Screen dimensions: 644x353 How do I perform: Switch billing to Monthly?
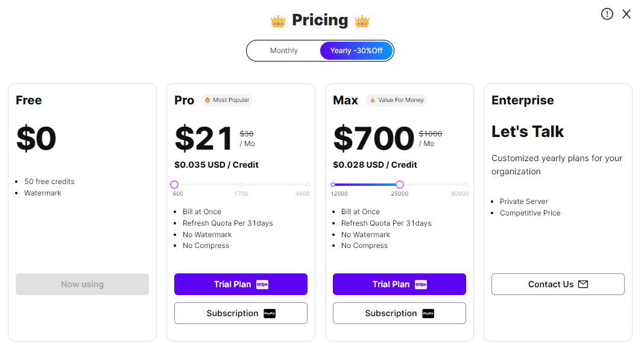284,51
